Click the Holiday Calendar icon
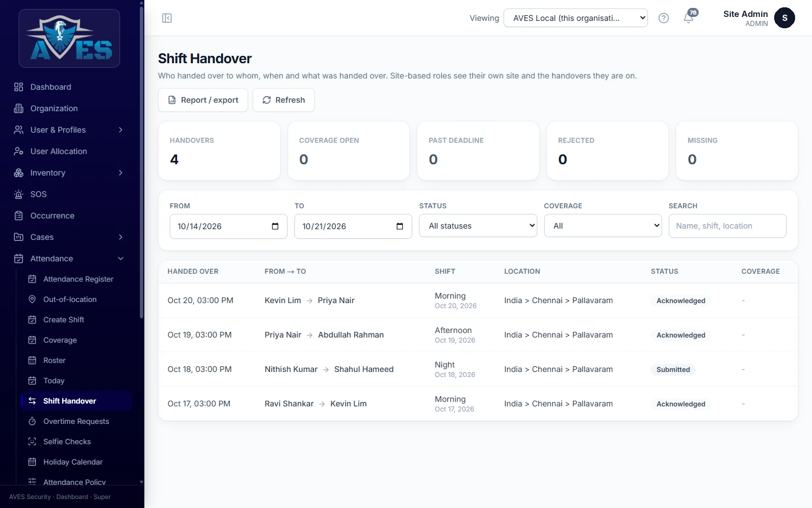 click(32, 462)
